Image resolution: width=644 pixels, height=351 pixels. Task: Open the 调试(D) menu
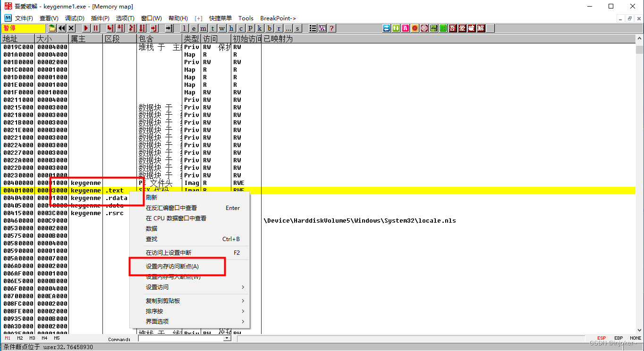point(75,18)
